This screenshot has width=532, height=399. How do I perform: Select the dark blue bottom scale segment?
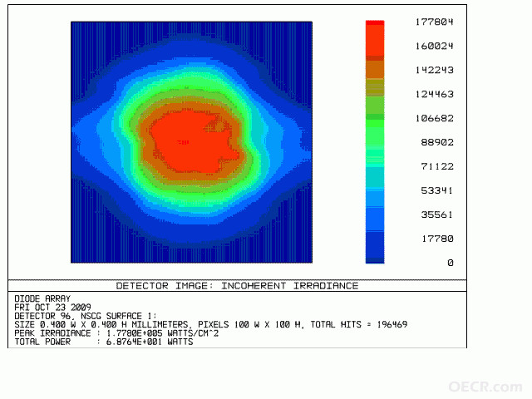pyautogui.click(x=375, y=248)
